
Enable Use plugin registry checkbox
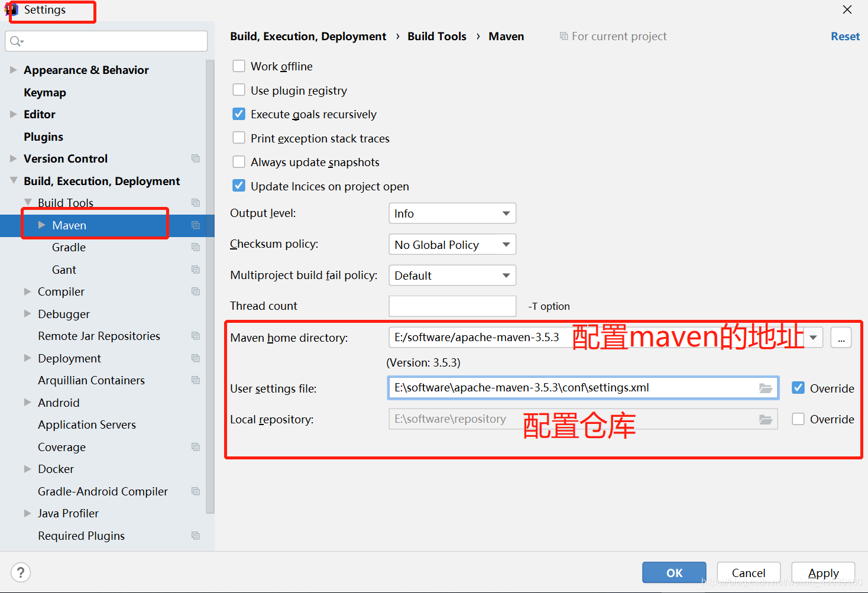pyautogui.click(x=239, y=90)
